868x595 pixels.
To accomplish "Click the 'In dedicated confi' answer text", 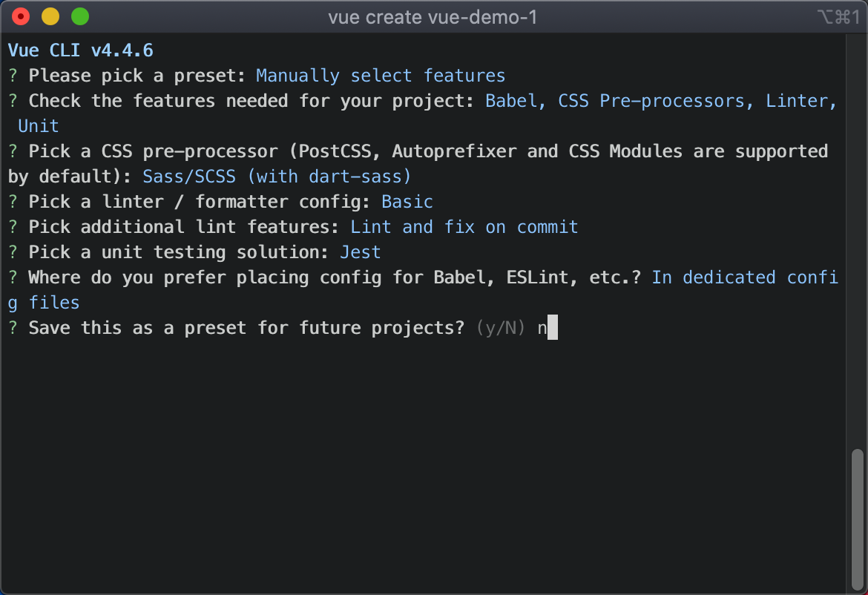I will 745,277.
